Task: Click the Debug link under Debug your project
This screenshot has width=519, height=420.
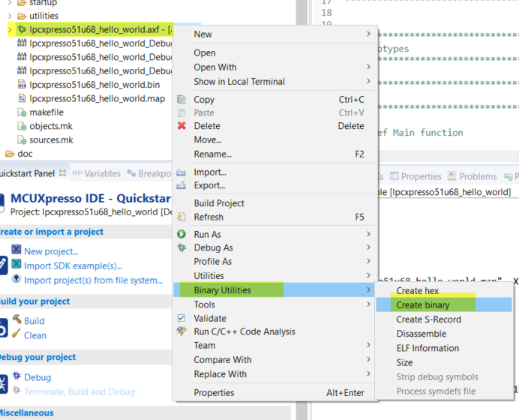Action: tap(37, 377)
